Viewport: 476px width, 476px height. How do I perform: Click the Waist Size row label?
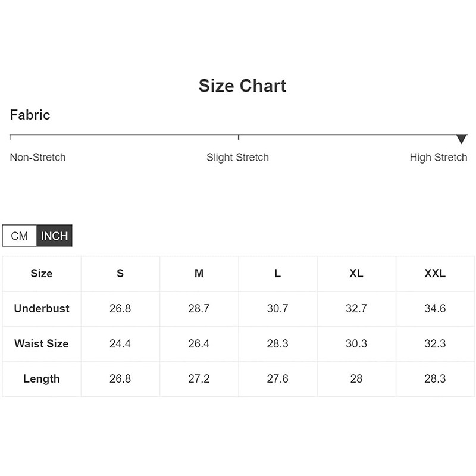pyautogui.click(x=42, y=344)
